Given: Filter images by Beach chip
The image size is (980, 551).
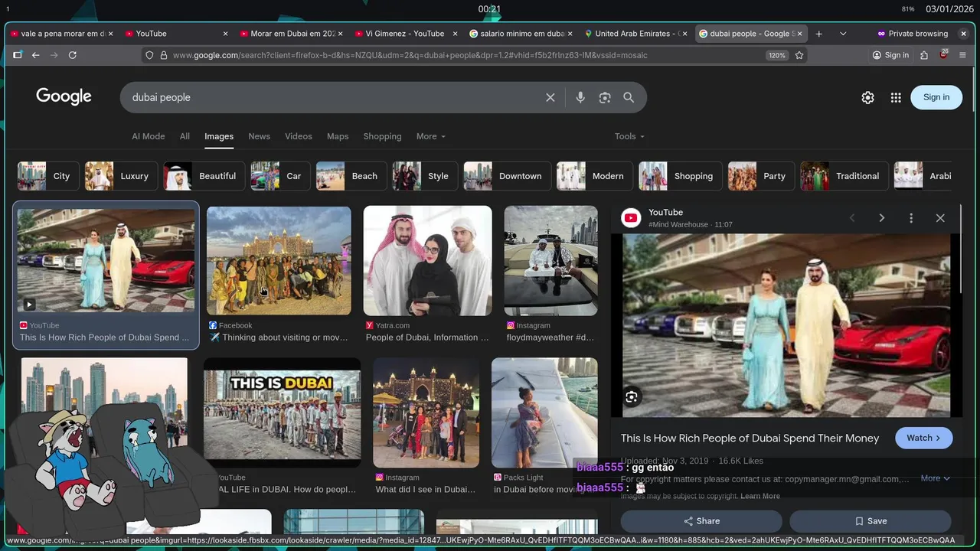Looking at the screenshot, I should point(351,176).
